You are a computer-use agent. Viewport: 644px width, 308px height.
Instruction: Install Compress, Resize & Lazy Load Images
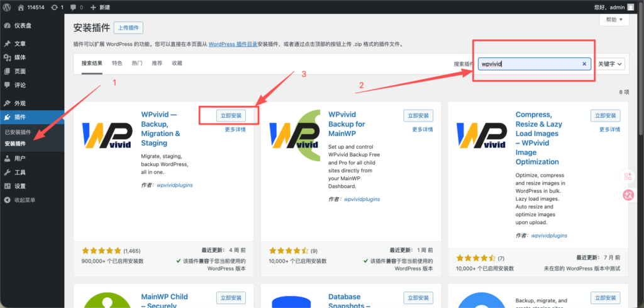tap(606, 116)
